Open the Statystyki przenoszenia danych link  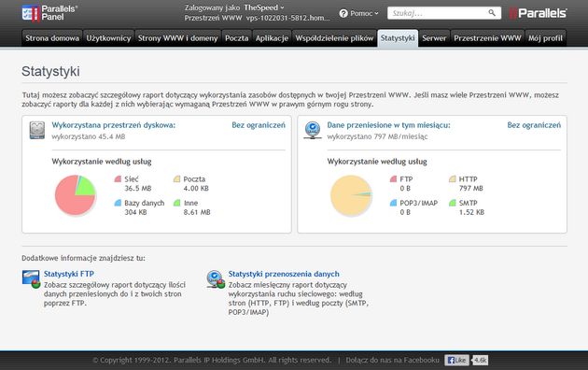284,274
